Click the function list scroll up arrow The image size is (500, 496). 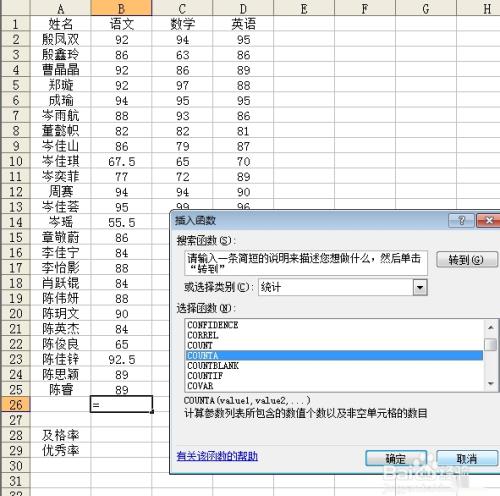click(490, 327)
